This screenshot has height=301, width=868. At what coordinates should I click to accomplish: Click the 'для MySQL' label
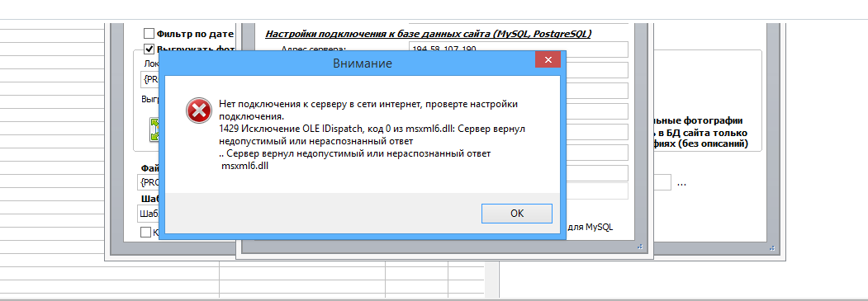(x=591, y=228)
